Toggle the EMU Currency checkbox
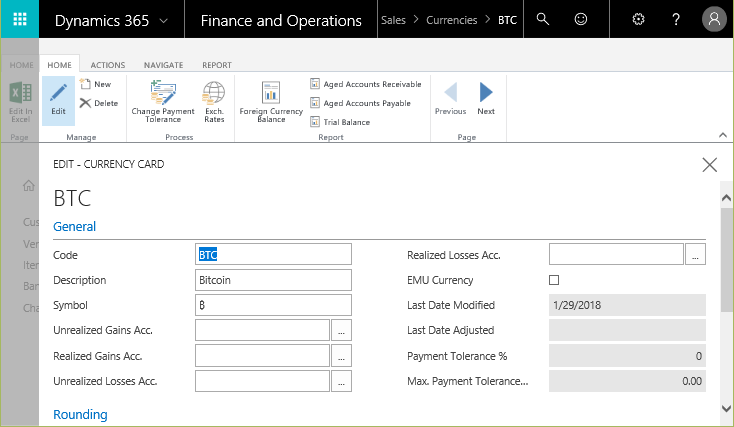Screen dimensions: 734x427 pyautogui.click(x=555, y=280)
